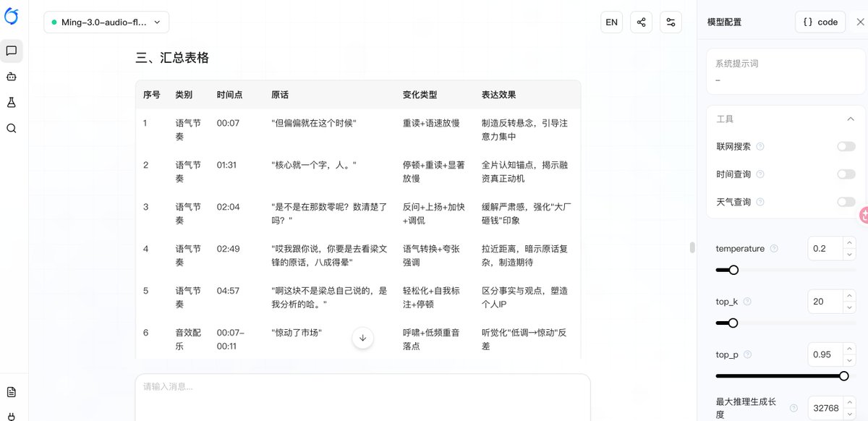Show help for 联网搜索
The height and width of the screenshot is (421, 868).
click(x=760, y=146)
